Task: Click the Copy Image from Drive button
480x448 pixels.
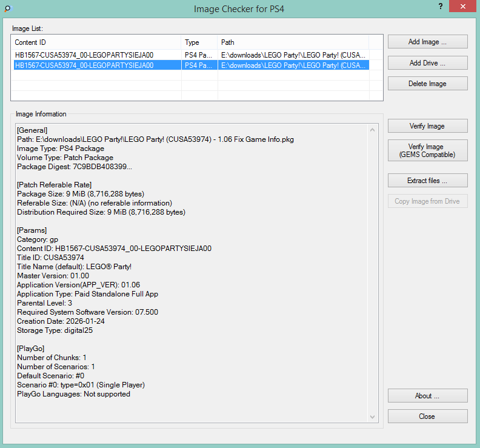Action: pos(427,201)
